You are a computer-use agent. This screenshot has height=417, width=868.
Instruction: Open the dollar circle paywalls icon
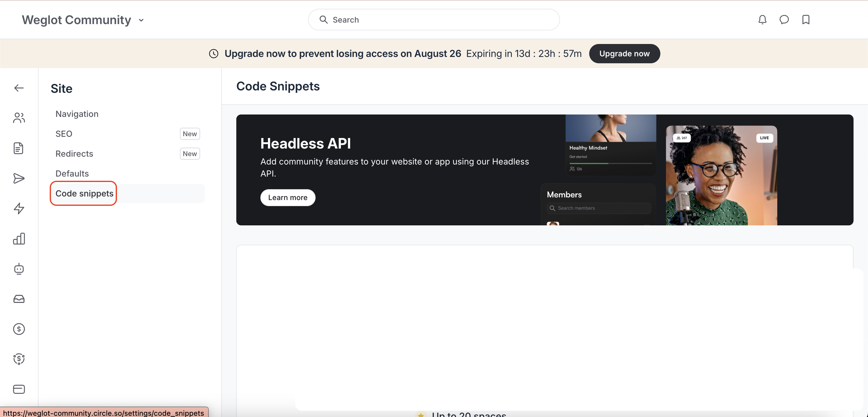coord(19,329)
